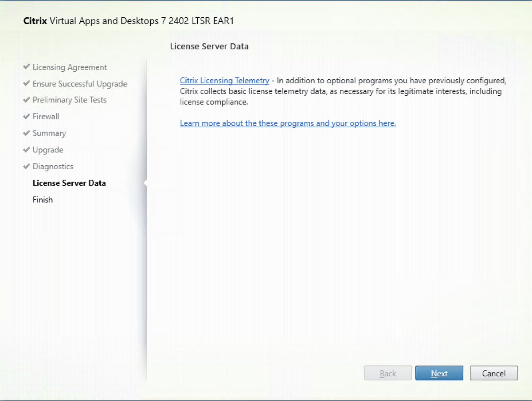Viewport: 532px width, 401px height.
Task: Click the checkmark beside Upgrade
Action: [x=26, y=149]
